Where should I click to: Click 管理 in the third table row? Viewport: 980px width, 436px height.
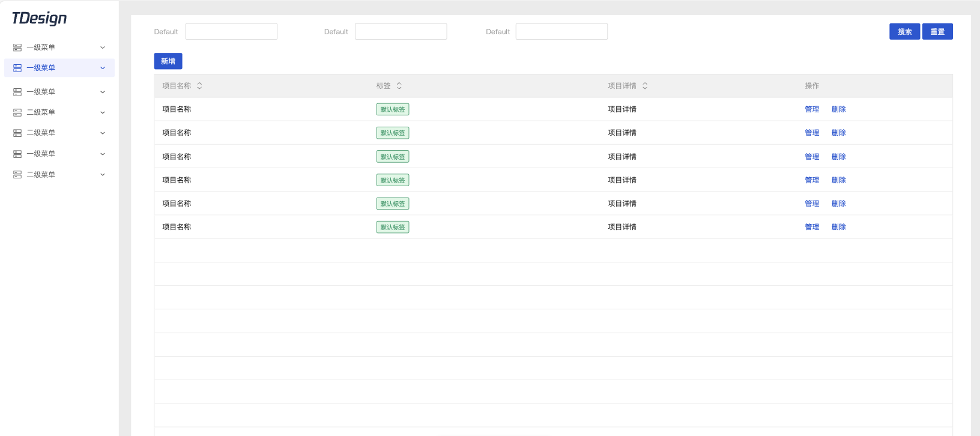812,157
